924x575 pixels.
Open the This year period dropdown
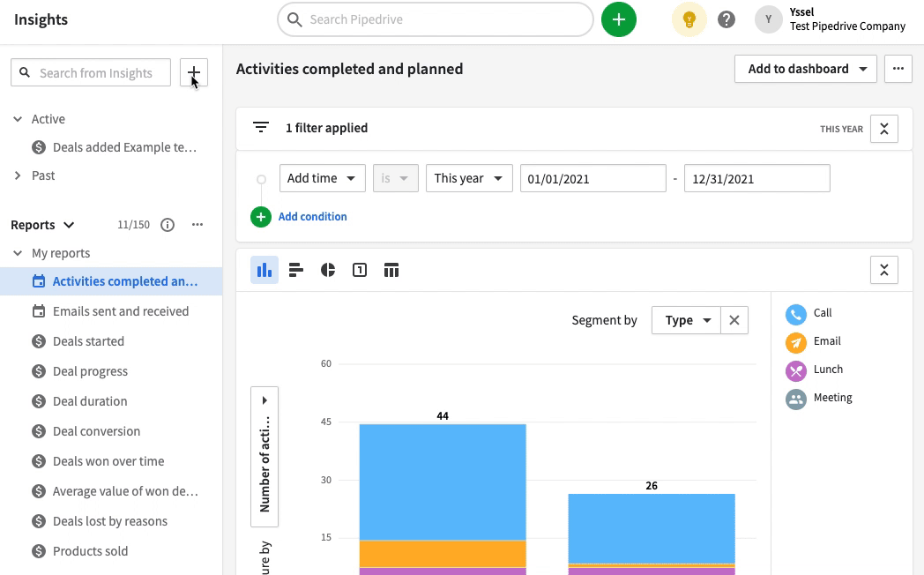click(x=469, y=178)
